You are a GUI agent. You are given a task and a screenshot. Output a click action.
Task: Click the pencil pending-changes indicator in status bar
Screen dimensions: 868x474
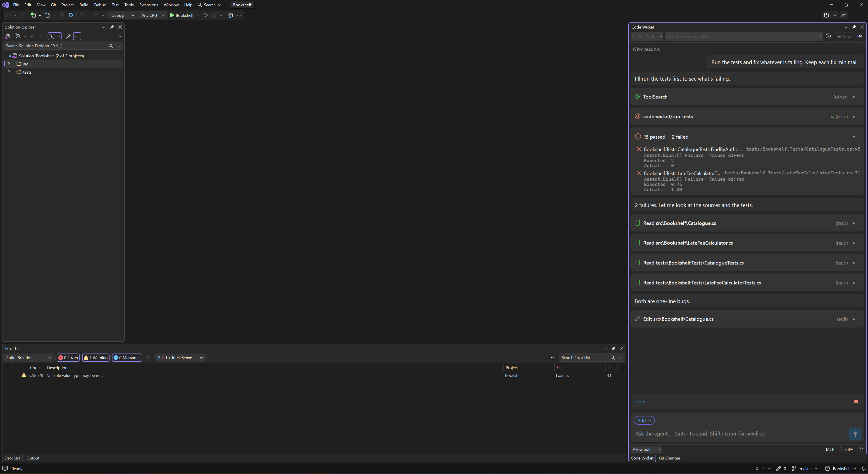point(781,469)
